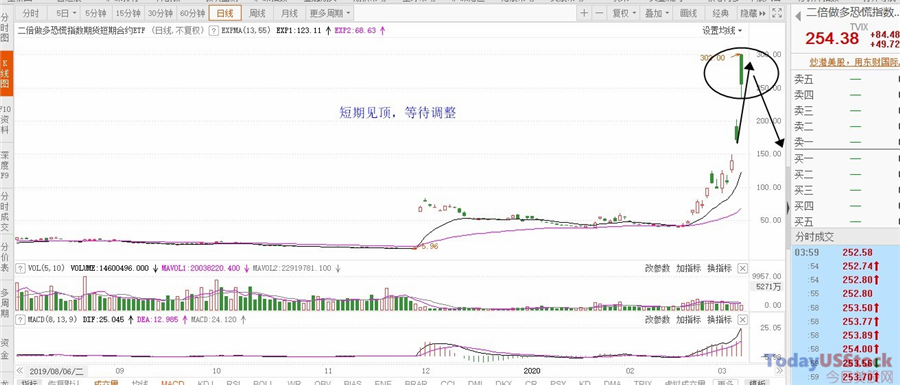Click left arrow beside stock name header
The width and height of the screenshot is (900, 385).
[797, 17]
